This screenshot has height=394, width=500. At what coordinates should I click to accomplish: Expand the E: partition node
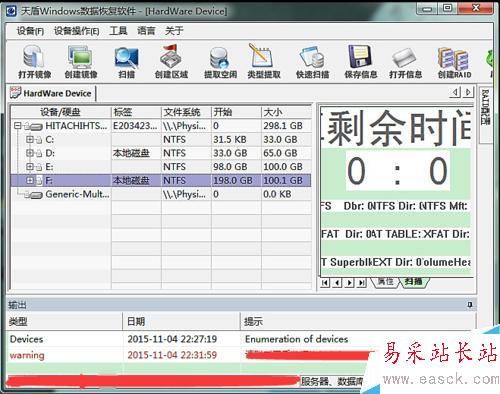[x=30, y=167]
